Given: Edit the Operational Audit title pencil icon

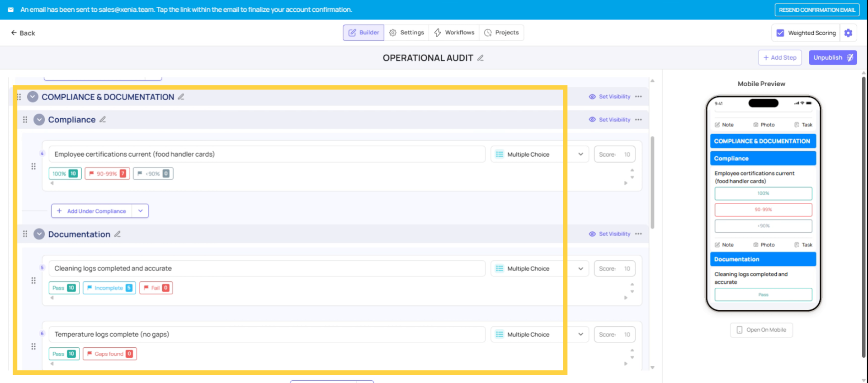Looking at the screenshot, I should tap(481, 58).
